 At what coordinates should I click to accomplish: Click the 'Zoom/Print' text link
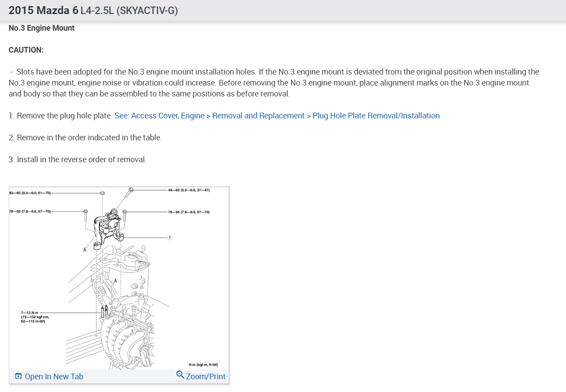click(206, 377)
